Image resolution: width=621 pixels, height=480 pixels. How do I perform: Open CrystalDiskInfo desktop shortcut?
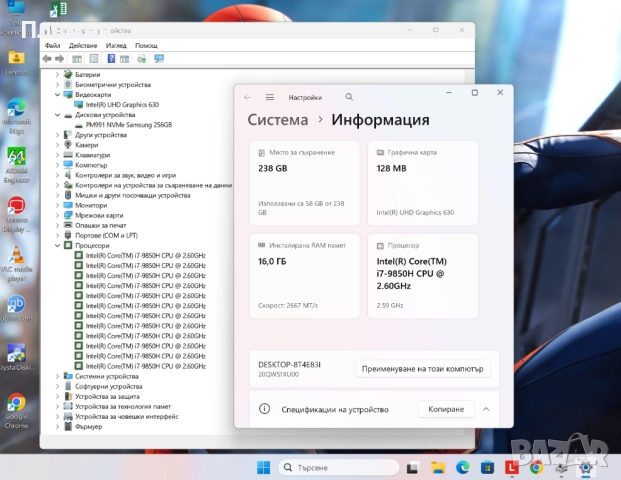(x=17, y=358)
